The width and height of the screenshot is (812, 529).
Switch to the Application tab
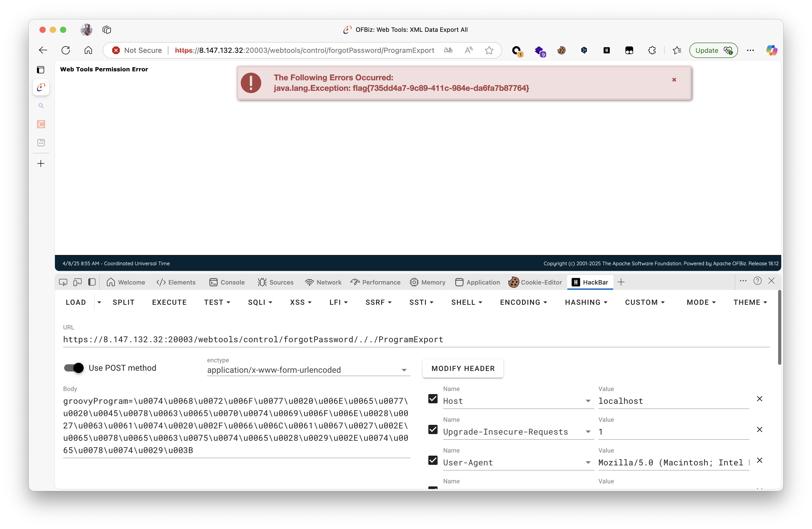click(478, 282)
